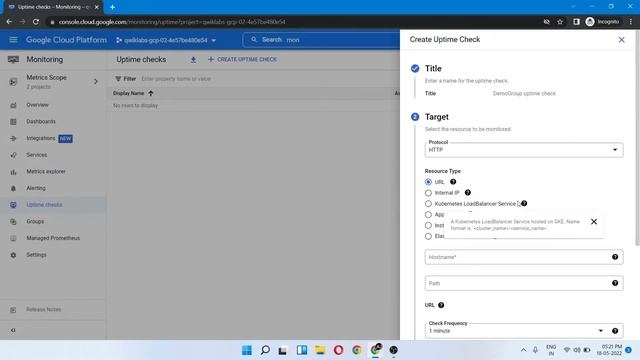Expand the Metrics Scope chevron
Image resolution: width=640 pixels, height=360 pixels.
point(96,82)
